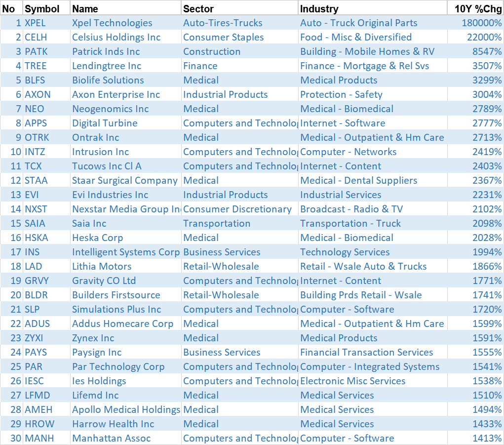Click the Tucows Inc Cl A cell
The image size is (504, 445).
(x=125, y=166)
